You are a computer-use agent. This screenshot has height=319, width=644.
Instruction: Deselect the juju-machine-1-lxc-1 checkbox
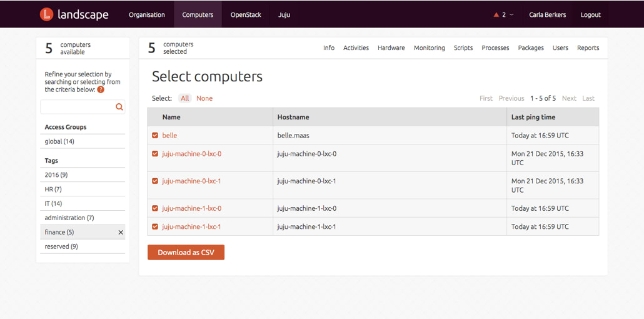[x=155, y=226]
